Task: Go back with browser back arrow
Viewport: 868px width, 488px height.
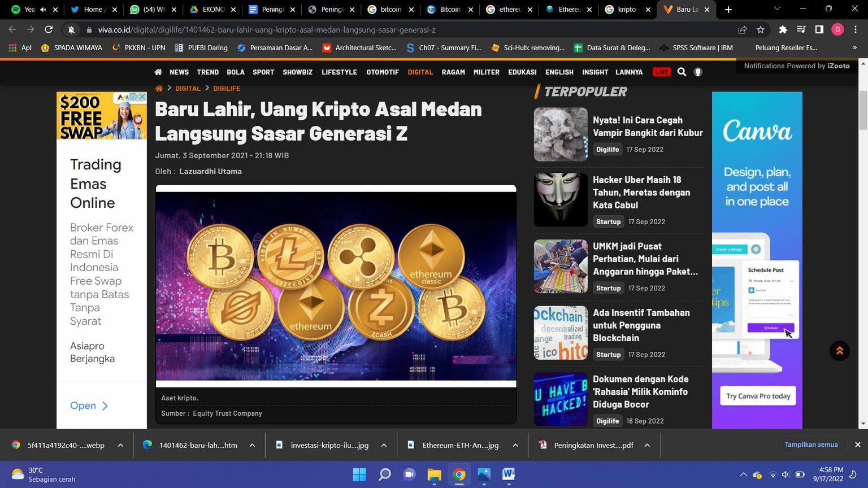Action: coord(12,29)
